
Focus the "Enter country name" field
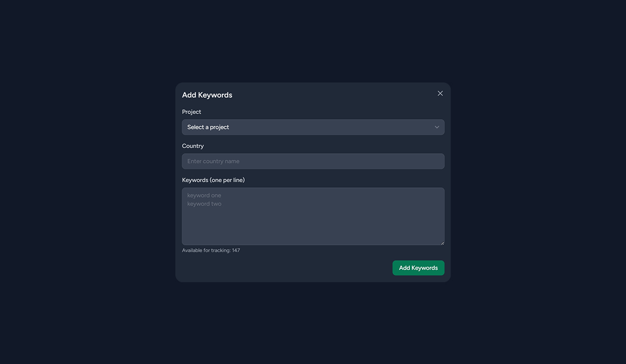coord(313,161)
